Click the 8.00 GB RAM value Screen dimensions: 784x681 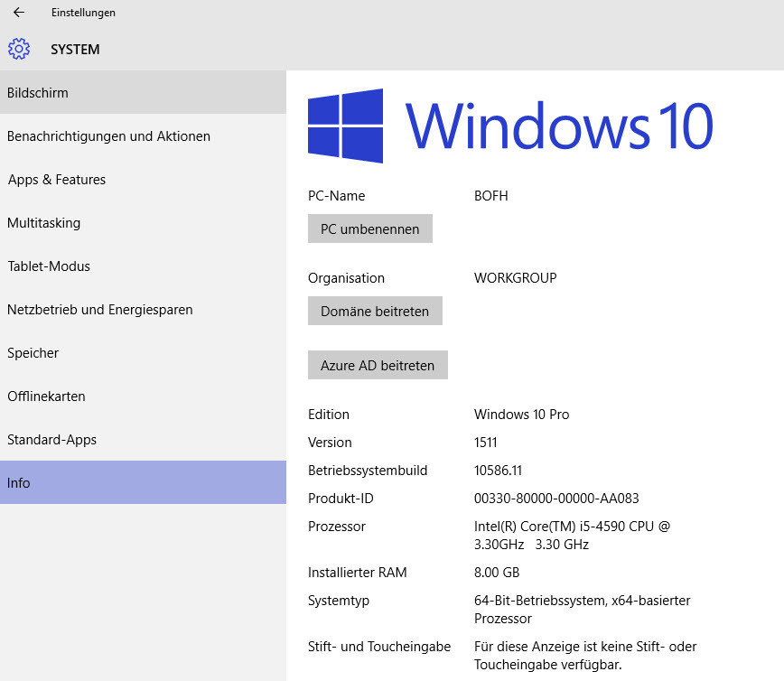click(497, 572)
